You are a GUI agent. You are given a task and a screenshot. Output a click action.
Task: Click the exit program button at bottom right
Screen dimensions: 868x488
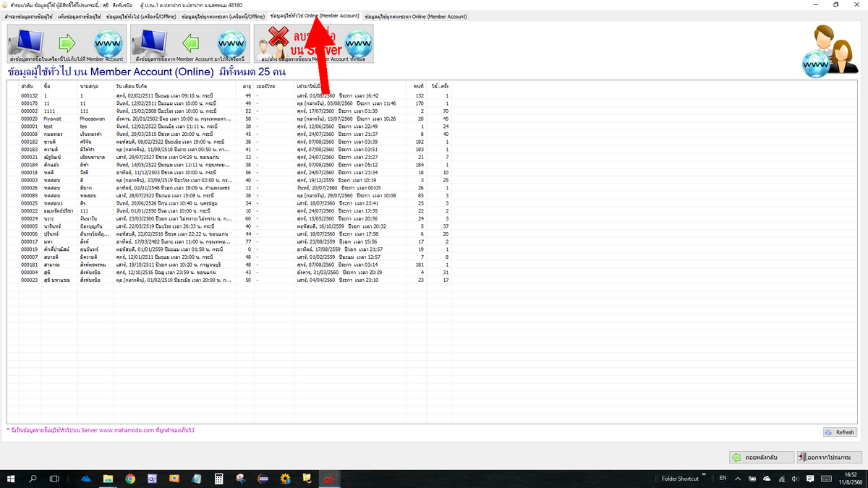click(x=829, y=458)
